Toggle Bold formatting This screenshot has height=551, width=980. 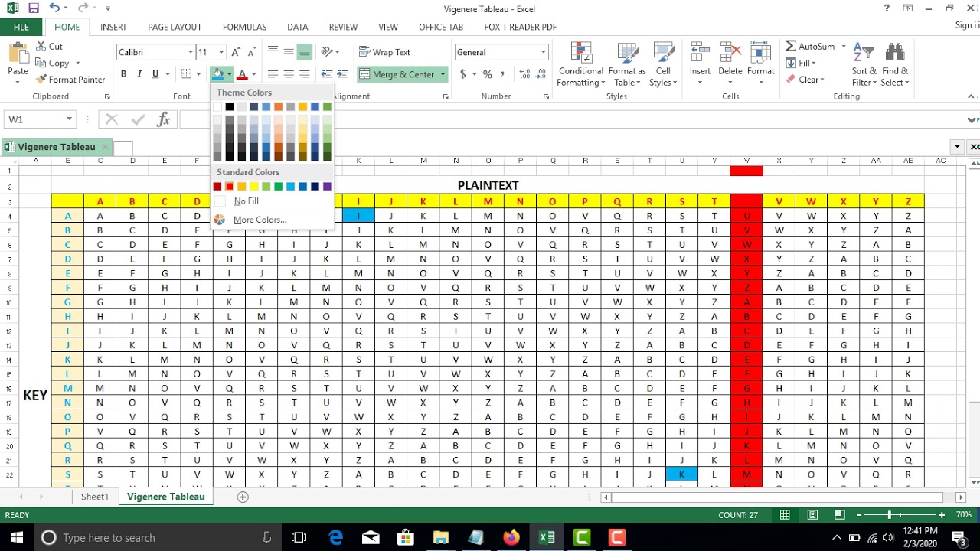click(x=123, y=74)
